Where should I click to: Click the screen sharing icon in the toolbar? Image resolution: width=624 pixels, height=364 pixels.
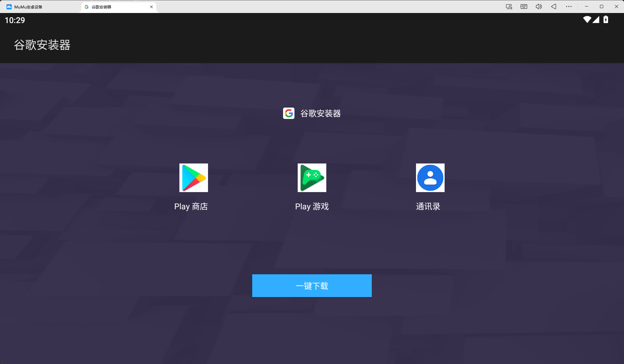(x=509, y=6)
